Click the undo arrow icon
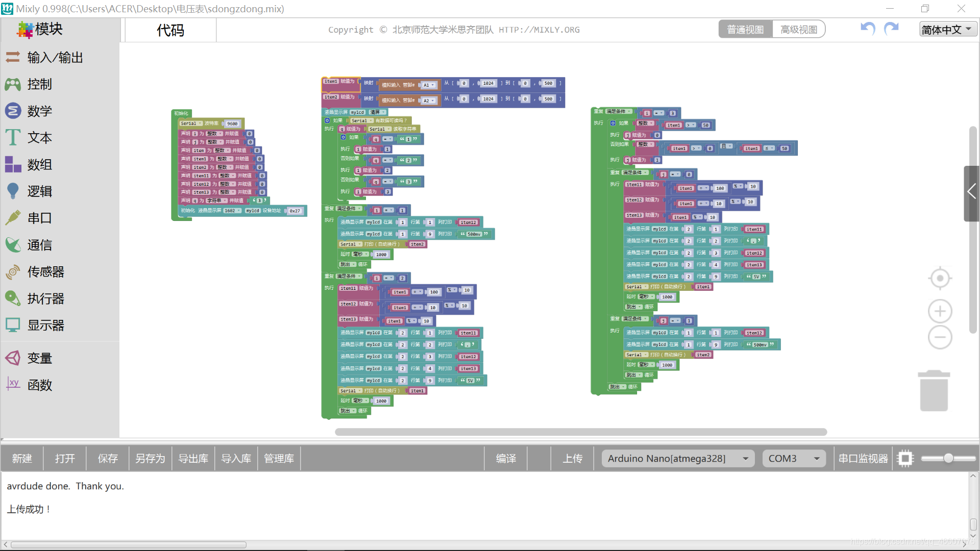The height and width of the screenshot is (551, 980). coord(868,29)
